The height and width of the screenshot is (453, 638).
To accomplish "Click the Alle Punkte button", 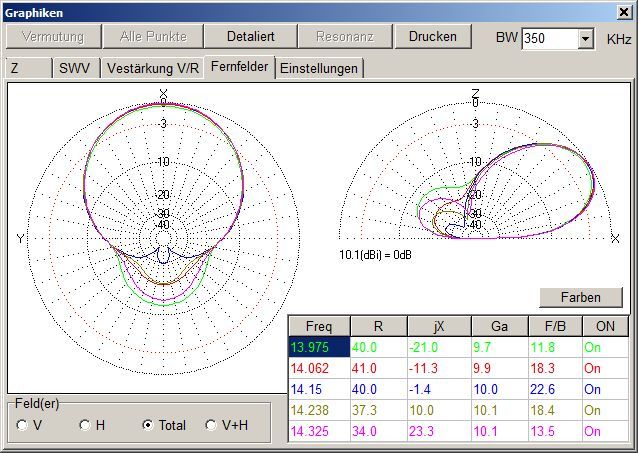I will click(153, 36).
